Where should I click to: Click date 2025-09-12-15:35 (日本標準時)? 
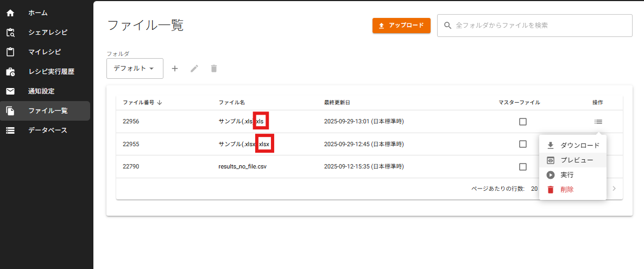[364, 167]
